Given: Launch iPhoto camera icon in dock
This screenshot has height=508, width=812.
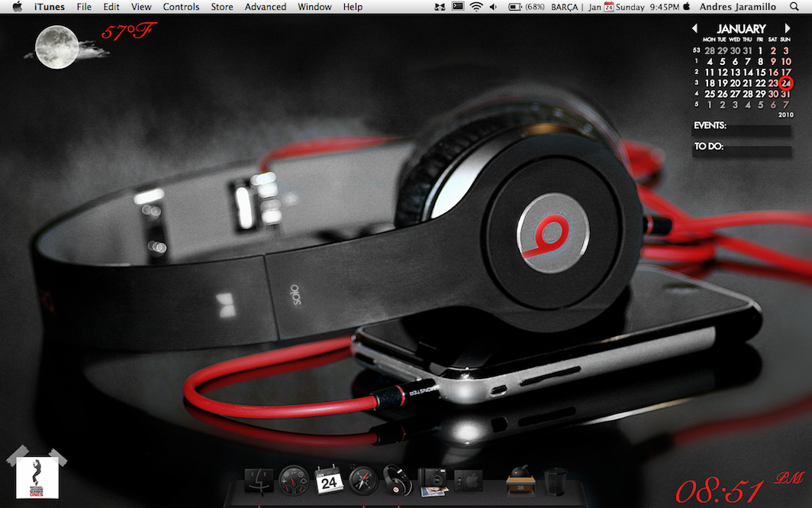Looking at the screenshot, I should click(433, 482).
